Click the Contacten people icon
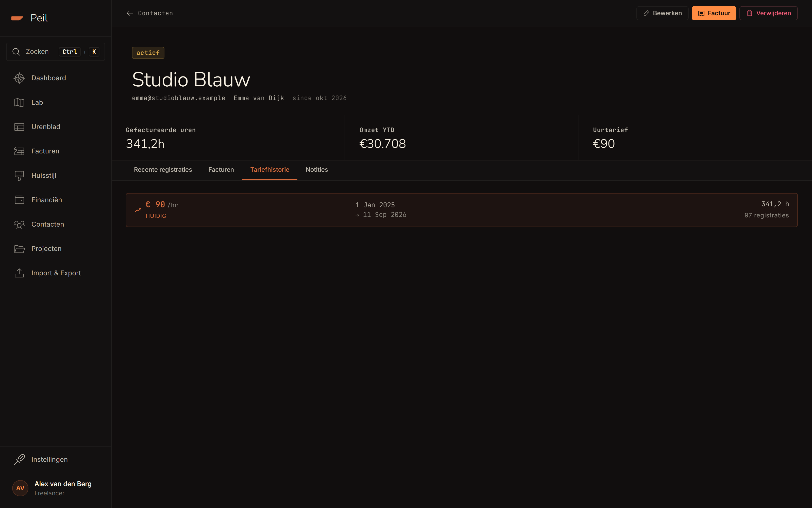This screenshot has width=812, height=508. 19,225
